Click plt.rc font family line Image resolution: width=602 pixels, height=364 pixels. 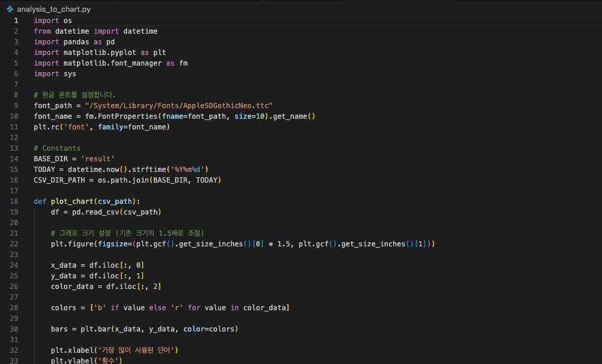click(102, 127)
